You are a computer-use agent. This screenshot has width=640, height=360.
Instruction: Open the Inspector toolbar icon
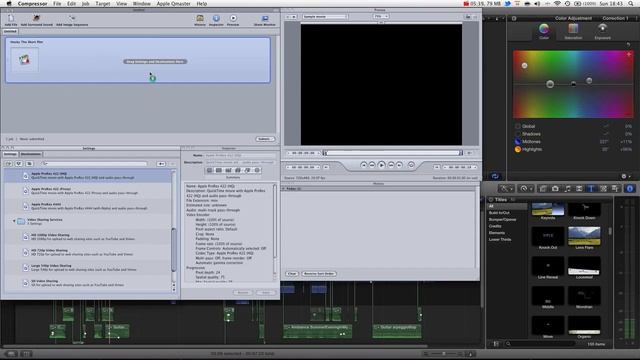(216, 18)
